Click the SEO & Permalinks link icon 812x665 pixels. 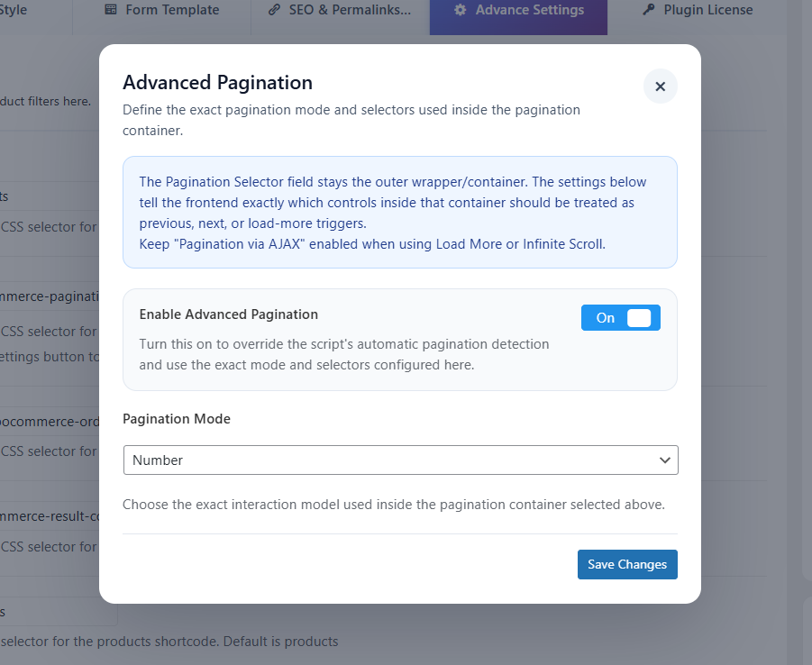tap(274, 10)
